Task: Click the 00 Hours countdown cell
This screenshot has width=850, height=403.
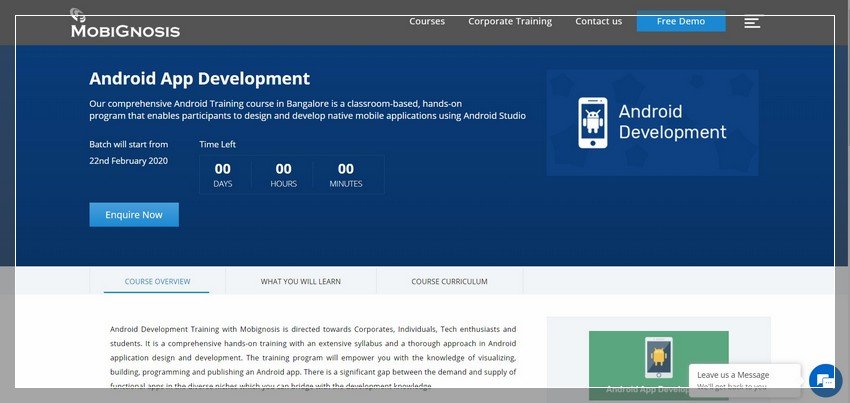Action: [x=284, y=175]
